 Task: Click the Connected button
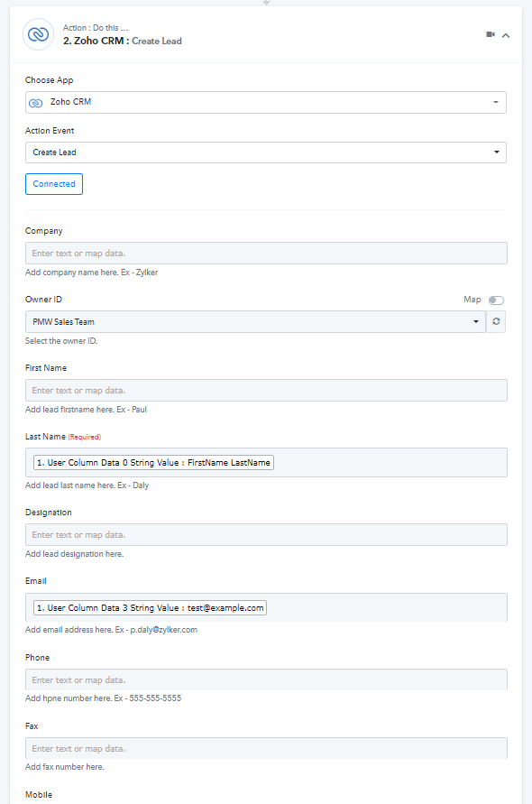[54, 184]
